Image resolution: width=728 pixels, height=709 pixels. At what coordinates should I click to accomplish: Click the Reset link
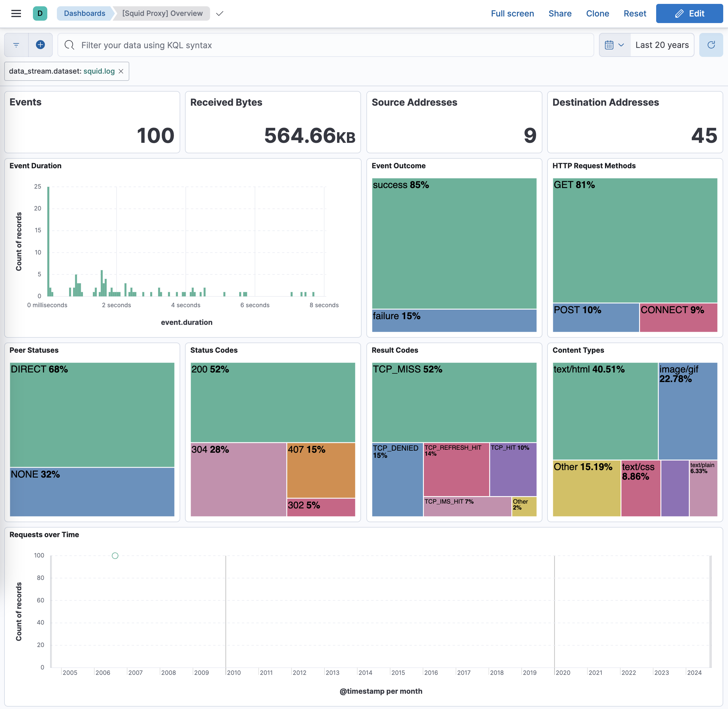point(635,14)
